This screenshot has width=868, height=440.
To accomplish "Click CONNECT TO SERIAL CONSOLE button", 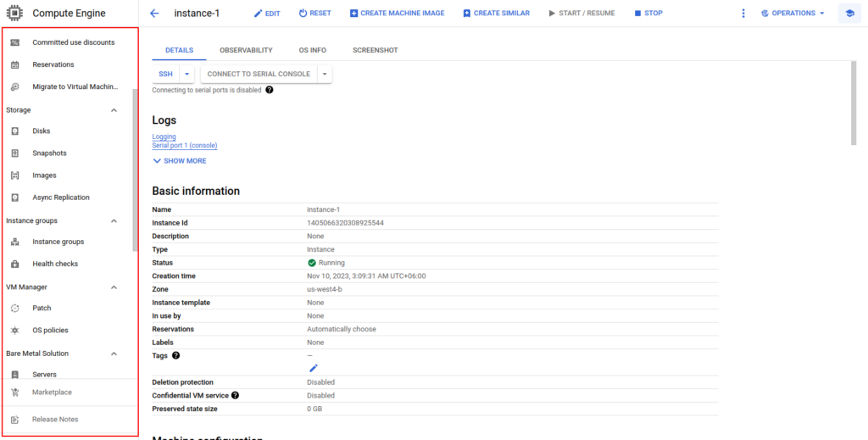I will click(259, 74).
